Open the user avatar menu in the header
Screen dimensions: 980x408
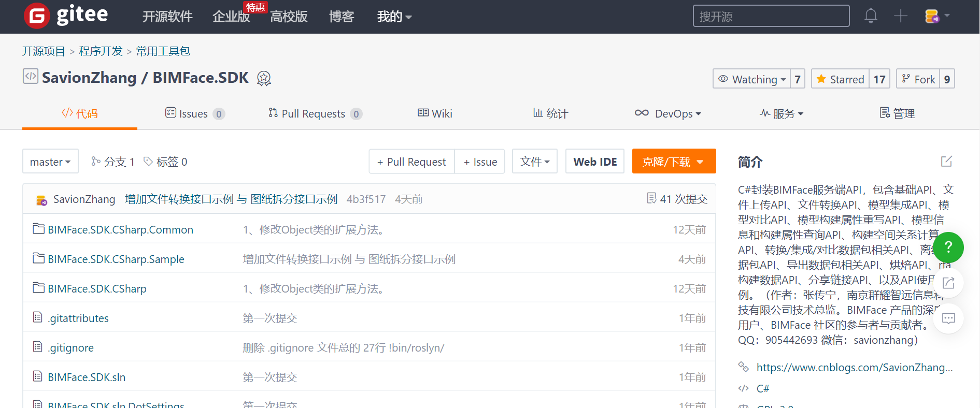pos(937,16)
